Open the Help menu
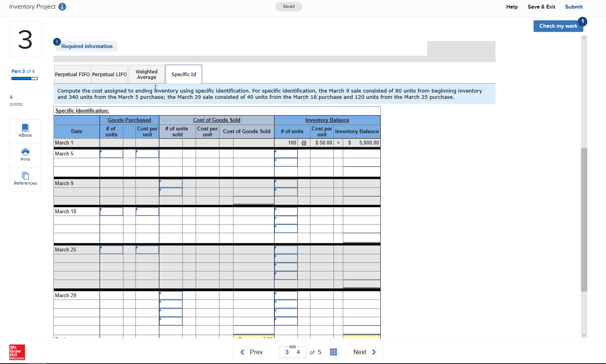 (512, 7)
